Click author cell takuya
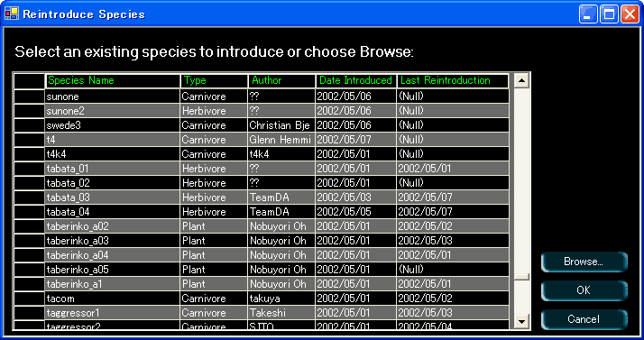Screen dimensions: 644x340 tap(281, 299)
